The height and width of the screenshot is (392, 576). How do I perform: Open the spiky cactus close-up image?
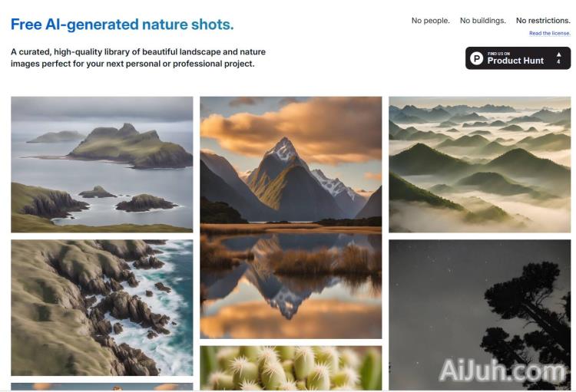tap(290, 367)
